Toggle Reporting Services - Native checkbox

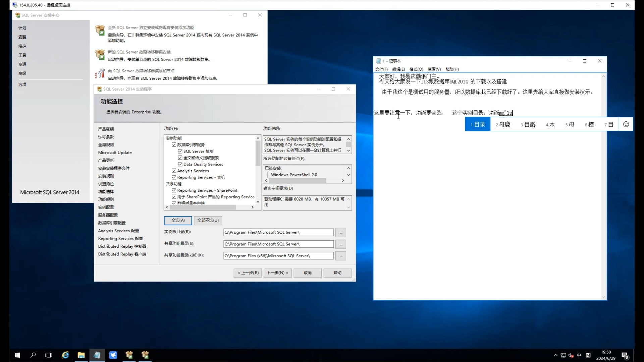tap(174, 177)
